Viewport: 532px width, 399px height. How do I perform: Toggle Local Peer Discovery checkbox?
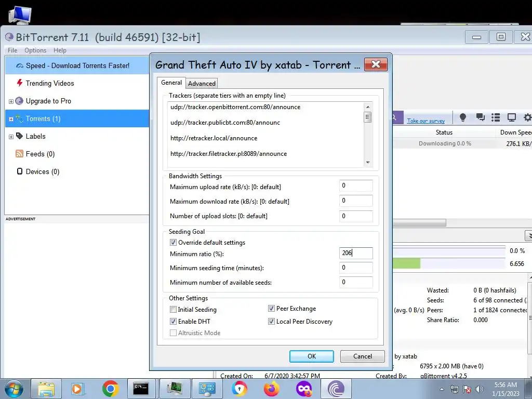click(271, 321)
